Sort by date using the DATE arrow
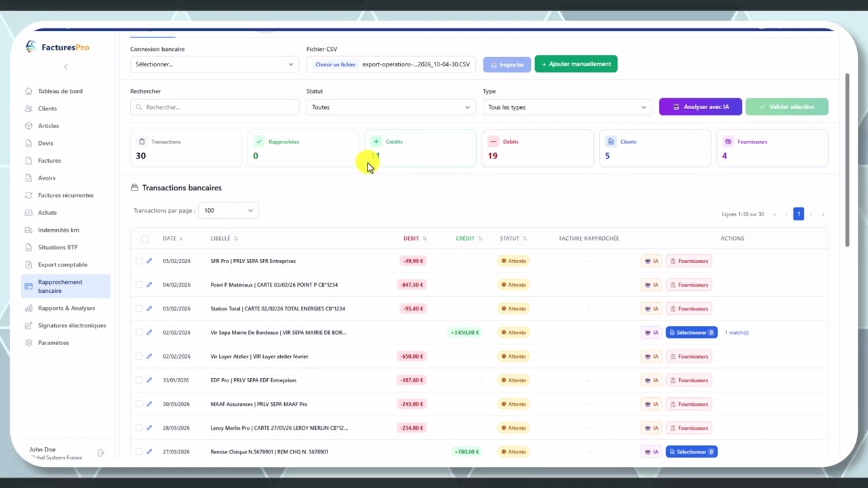This screenshot has height=488, width=868. pos(181,239)
